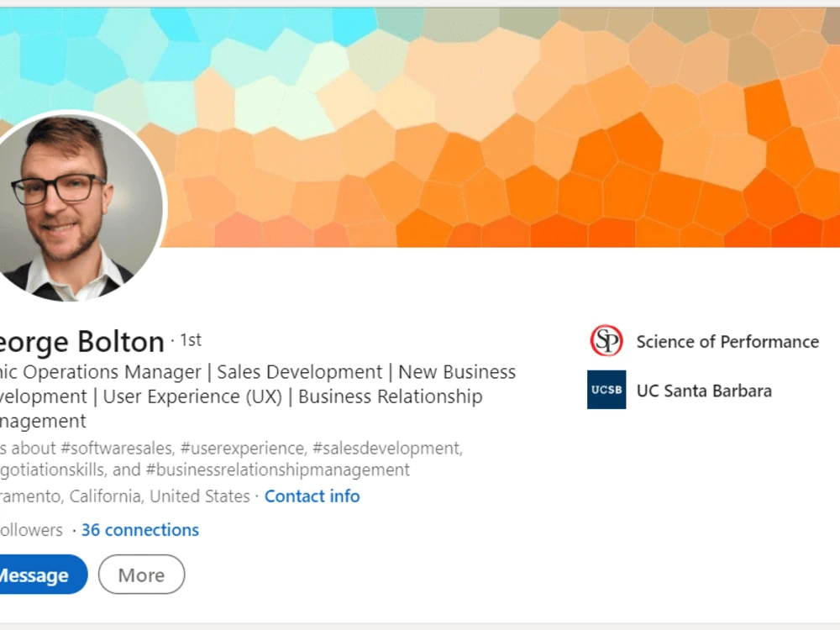This screenshot has width=840, height=630.
Task: View the 36 connections link
Action: [x=140, y=530]
